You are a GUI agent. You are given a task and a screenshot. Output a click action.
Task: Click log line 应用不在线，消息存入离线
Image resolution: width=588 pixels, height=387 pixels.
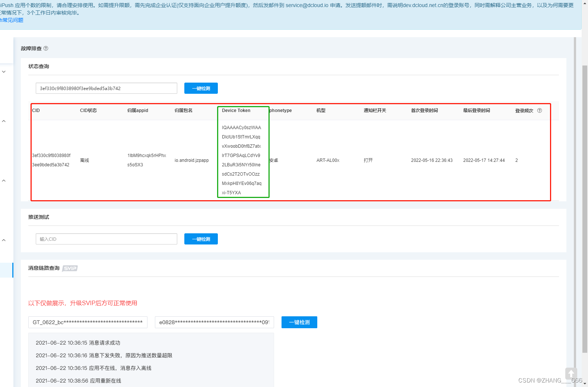click(x=93, y=368)
